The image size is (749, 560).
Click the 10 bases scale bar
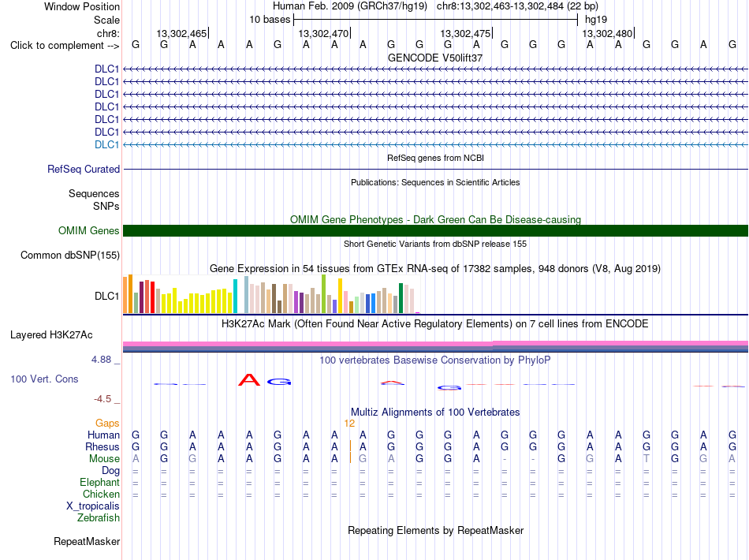436,20
